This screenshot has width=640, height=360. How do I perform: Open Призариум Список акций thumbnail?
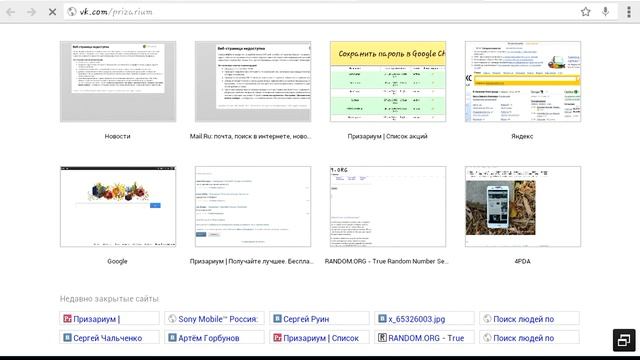388,81
